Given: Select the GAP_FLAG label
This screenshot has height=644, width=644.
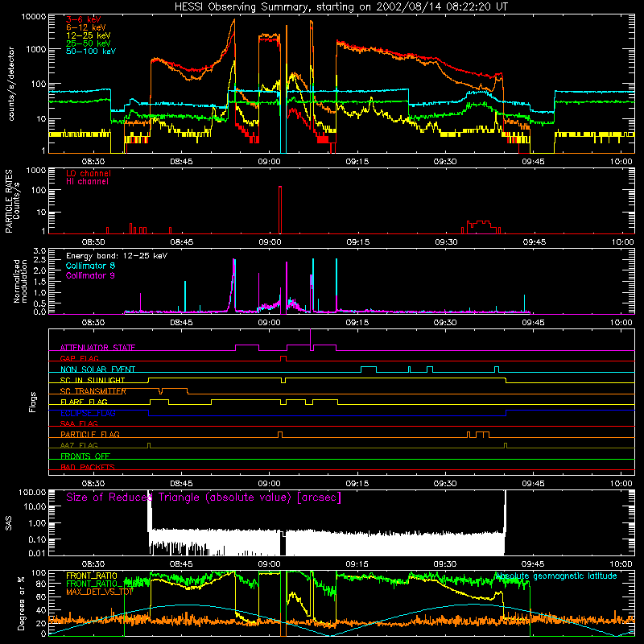Looking at the screenshot, I should [79, 358].
